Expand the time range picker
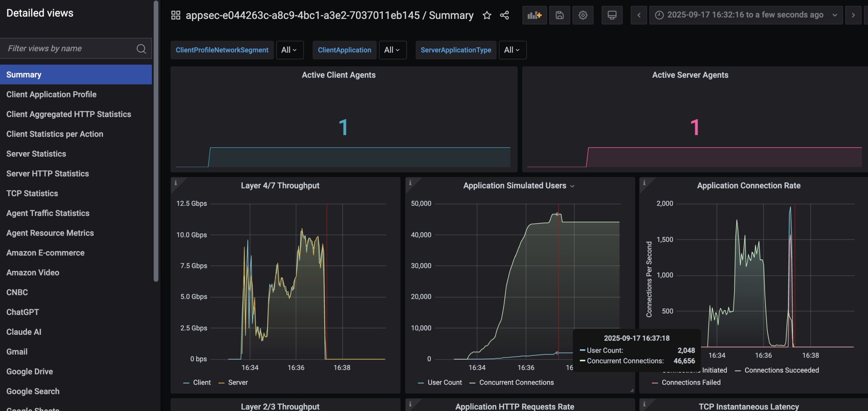Image resolution: width=868 pixels, height=411 pixels. (x=745, y=15)
